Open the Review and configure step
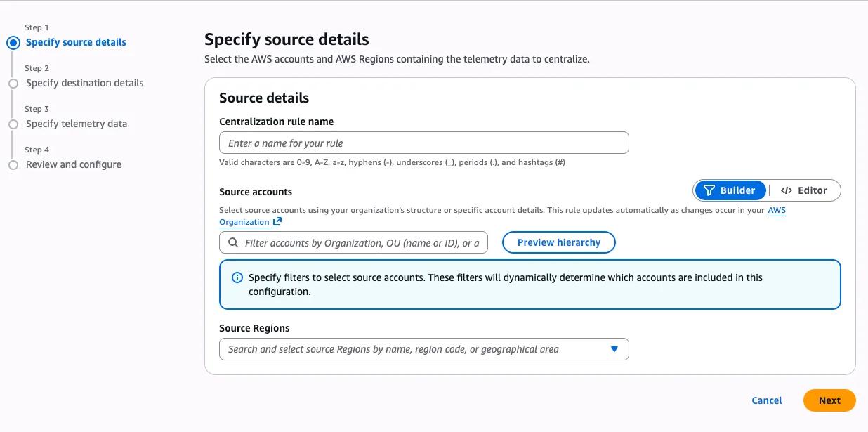868x432 pixels. pos(74,164)
